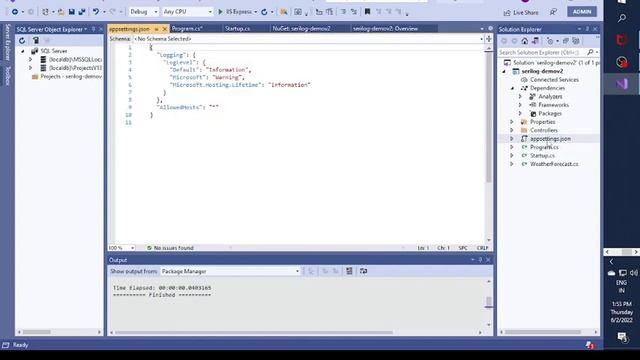Click Add SQL Server icon in Object Explorer

click(x=36, y=40)
